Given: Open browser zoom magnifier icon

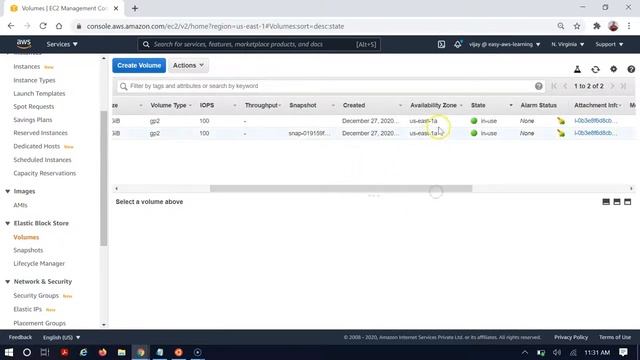Looking at the screenshot, I should tap(561, 26).
